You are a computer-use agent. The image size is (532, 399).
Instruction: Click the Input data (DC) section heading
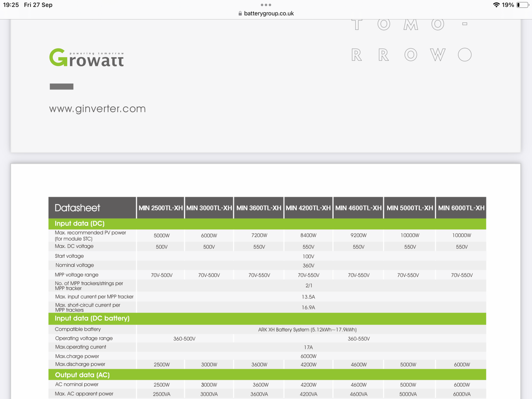(80, 223)
